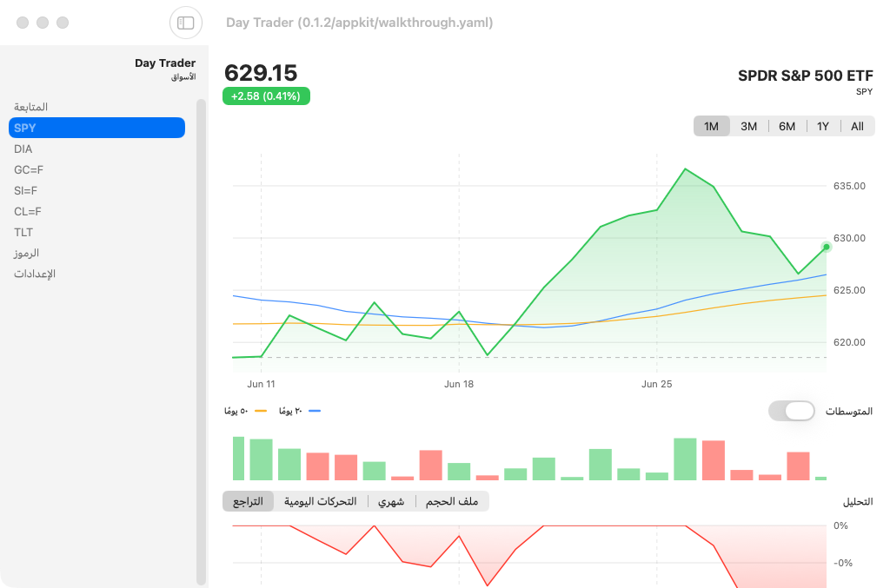The width and height of the screenshot is (890, 588).
Task: Select SI=F silver futures row
Action: point(96,190)
